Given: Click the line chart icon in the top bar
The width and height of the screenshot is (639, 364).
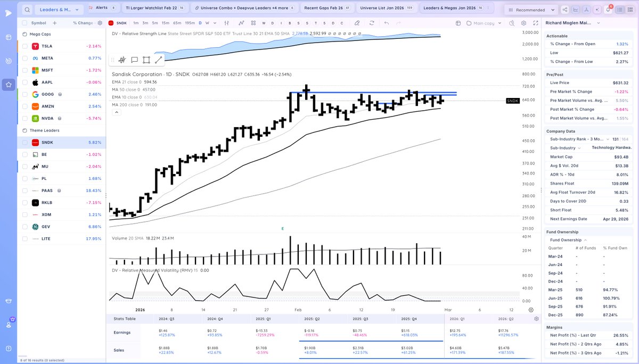Looking at the screenshot, I should point(575,10).
